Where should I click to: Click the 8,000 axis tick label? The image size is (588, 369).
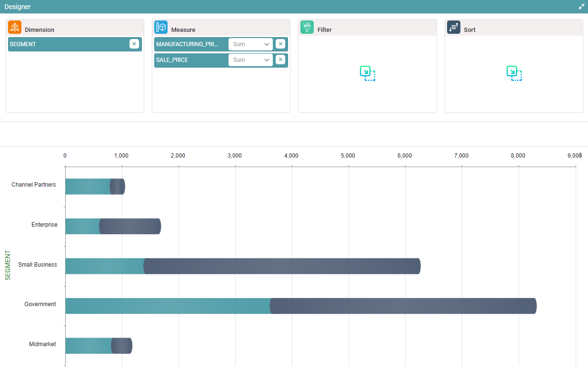click(518, 156)
